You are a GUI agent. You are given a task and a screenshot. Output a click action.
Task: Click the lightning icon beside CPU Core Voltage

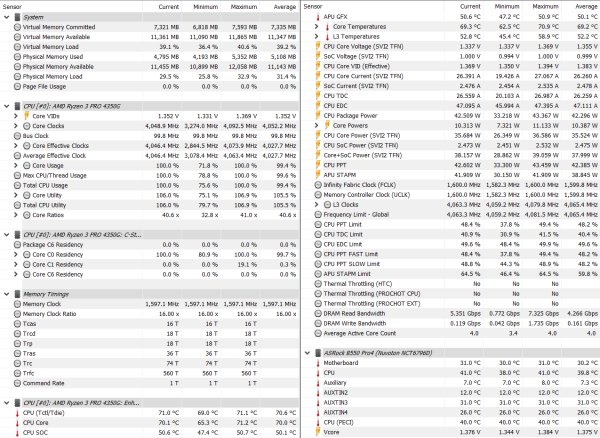318,46
